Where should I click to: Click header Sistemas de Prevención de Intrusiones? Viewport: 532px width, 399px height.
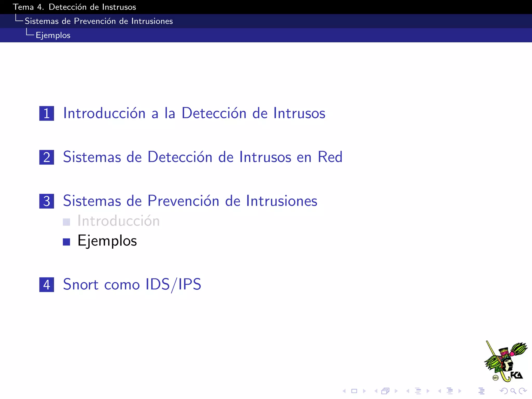tap(99, 21)
